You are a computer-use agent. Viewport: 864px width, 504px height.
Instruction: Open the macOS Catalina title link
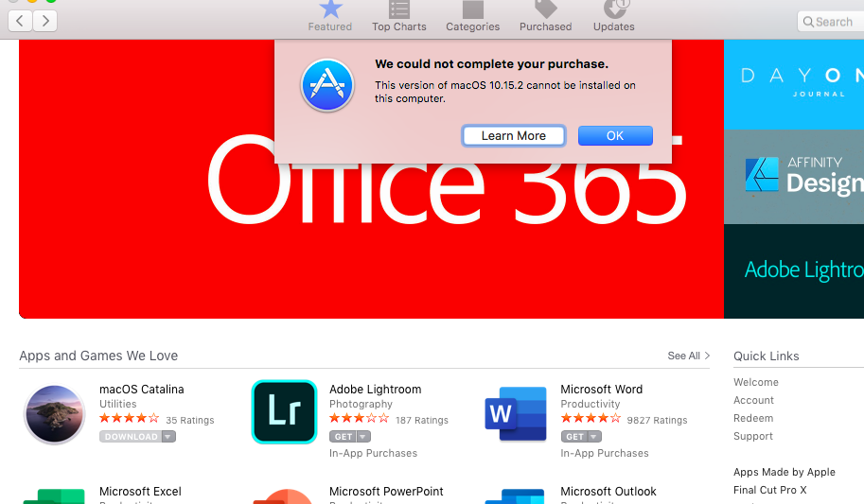tap(142, 389)
